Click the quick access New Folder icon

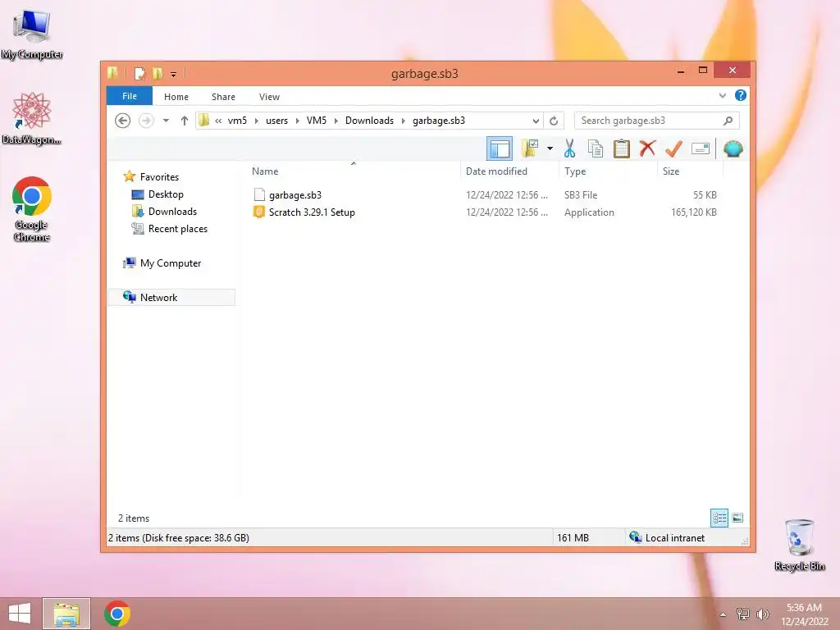click(157, 73)
